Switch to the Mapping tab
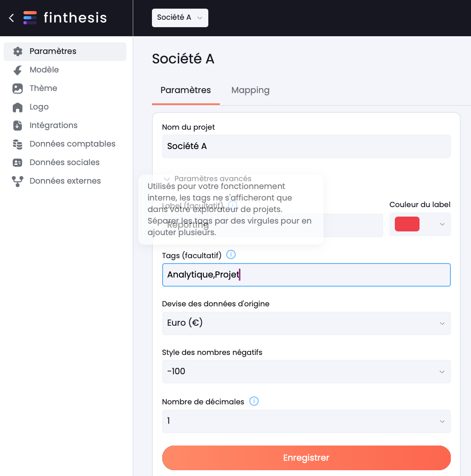The width and height of the screenshot is (471, 476). click(250, 90)
